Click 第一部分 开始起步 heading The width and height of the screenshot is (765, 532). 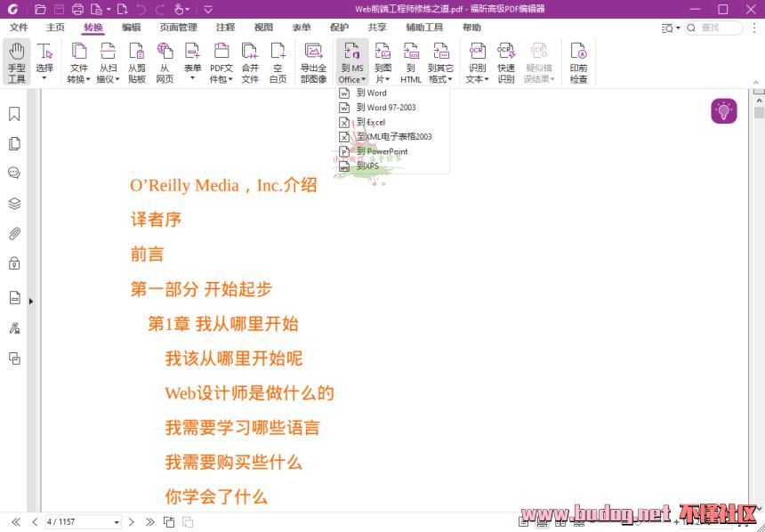[x=201, y=289]
